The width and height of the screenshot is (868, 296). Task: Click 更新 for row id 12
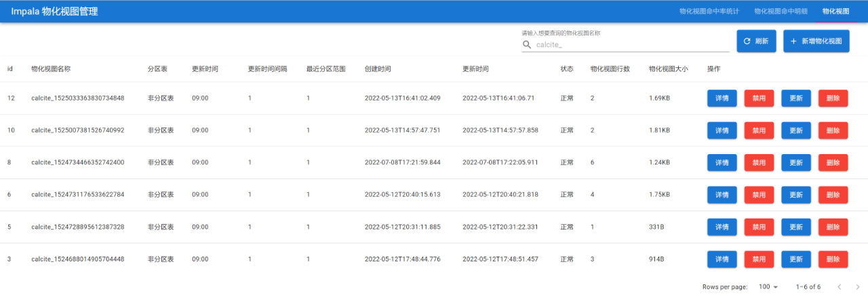click(x=796, y=98)
